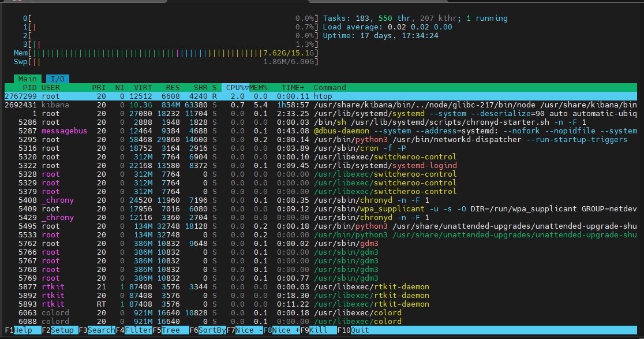644x339 pixels.
Task: Sort by the RES column header
Action: (x=173, y=88)
